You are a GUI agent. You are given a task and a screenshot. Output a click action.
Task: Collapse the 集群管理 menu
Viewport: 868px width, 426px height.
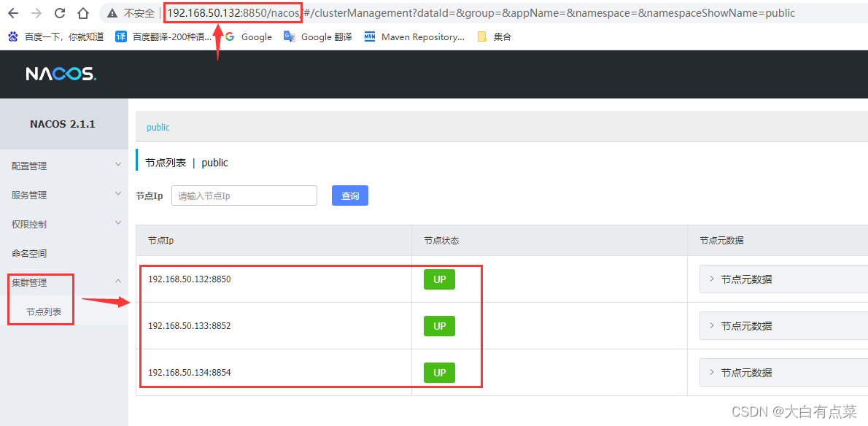pyautogui.click(x=64, y=282)
